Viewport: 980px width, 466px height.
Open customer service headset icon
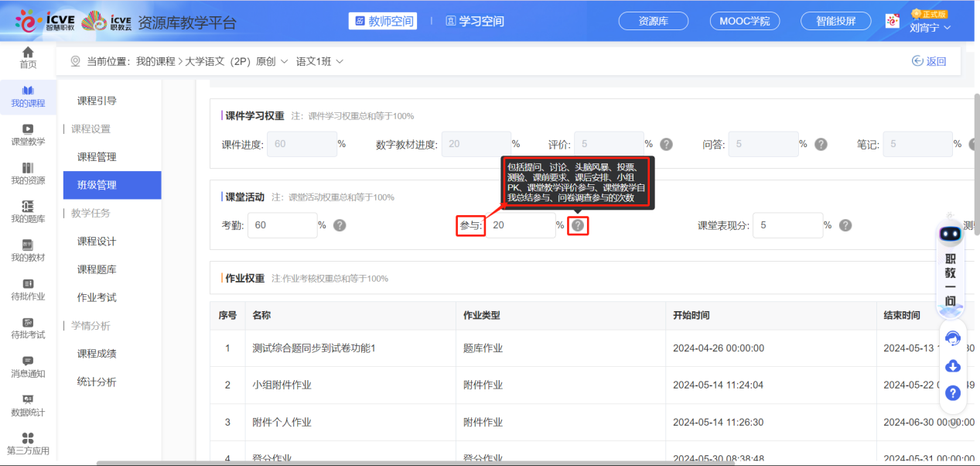click(x=953, y=338)
